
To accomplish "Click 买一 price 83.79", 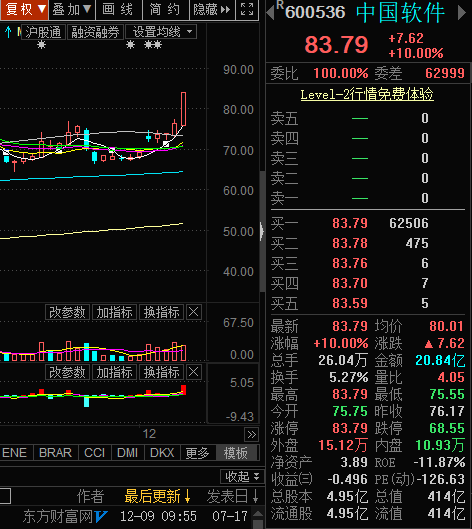I will [x=350, y=223].
